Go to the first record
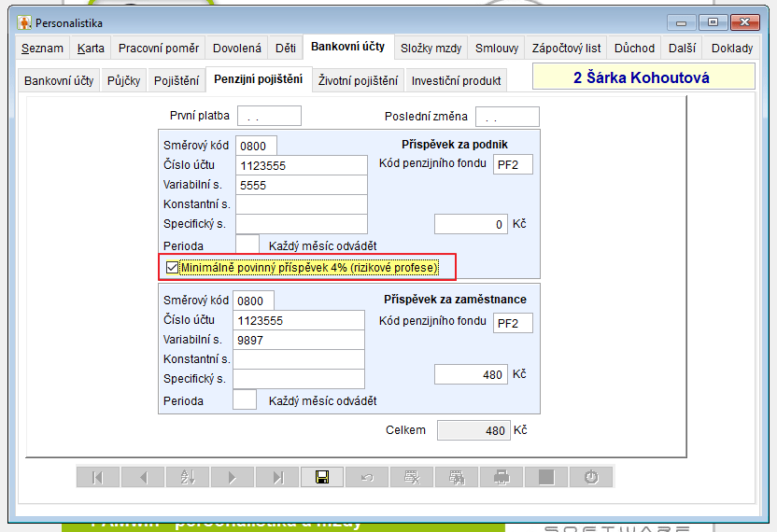 tap(98, 477)
